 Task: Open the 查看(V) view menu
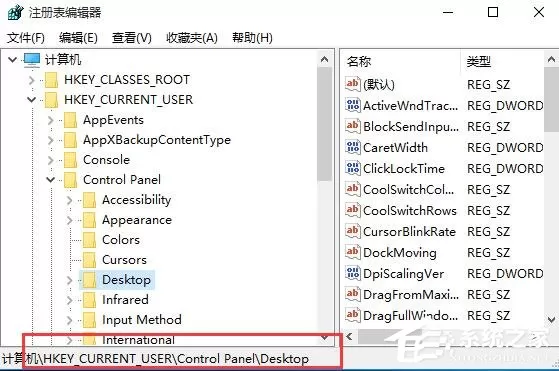tap(132, 37)
